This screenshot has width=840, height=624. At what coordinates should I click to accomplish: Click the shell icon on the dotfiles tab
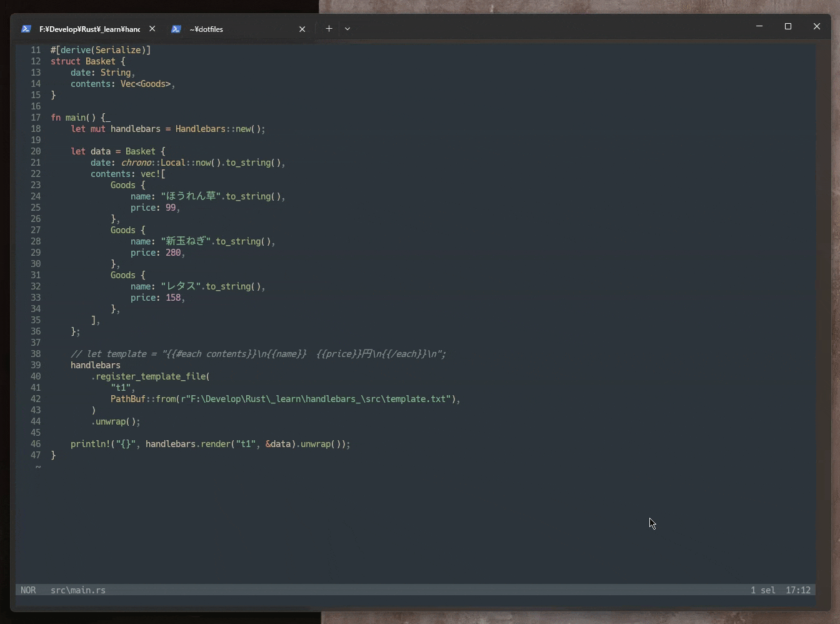(176, 28)
